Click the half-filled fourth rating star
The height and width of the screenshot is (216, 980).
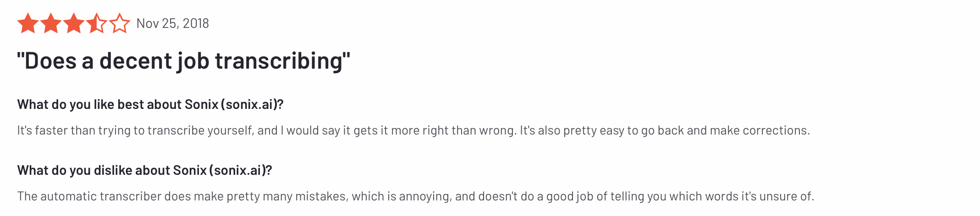click(97, 23)
